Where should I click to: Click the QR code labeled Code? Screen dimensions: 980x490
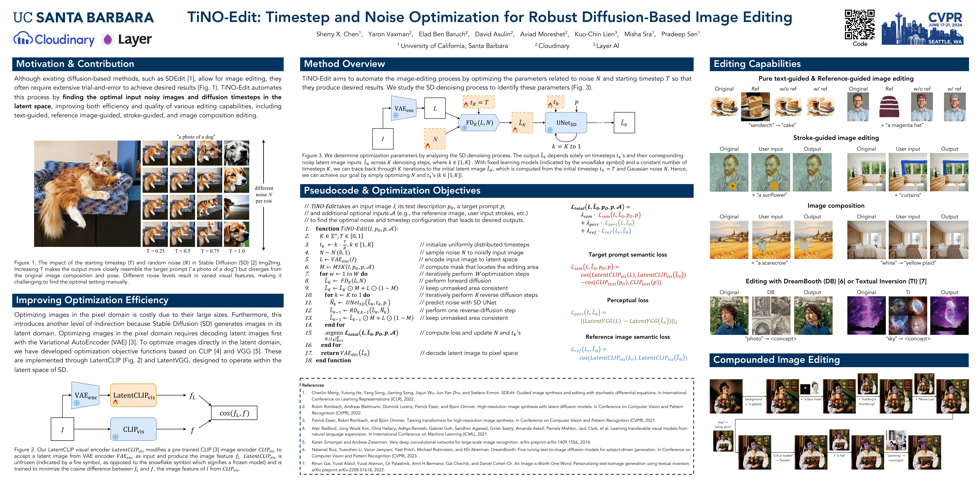[x=859, y=24]
